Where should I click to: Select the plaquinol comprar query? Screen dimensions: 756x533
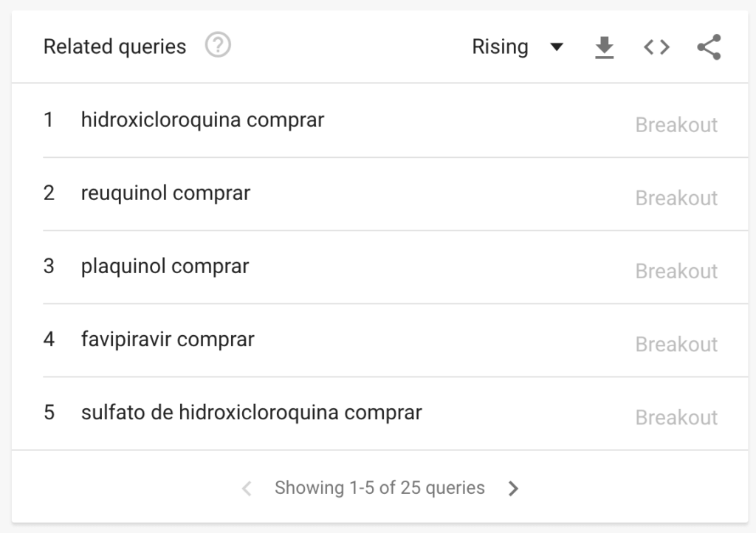pyautogui.click(x=165, y=266)
